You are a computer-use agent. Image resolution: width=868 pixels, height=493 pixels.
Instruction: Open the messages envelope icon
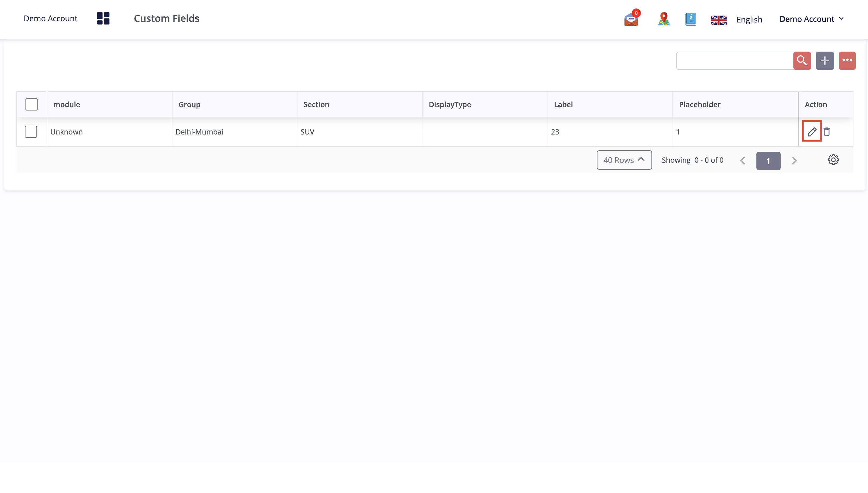[x=631, y=19]
